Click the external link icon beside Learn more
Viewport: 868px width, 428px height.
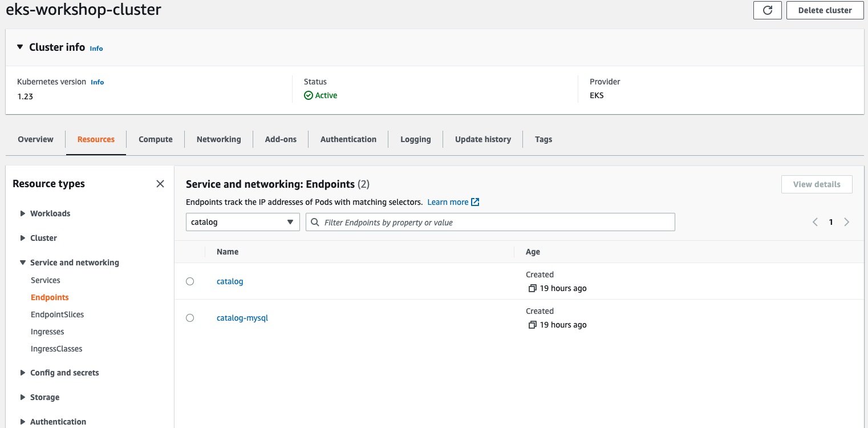tap(475, 202)
